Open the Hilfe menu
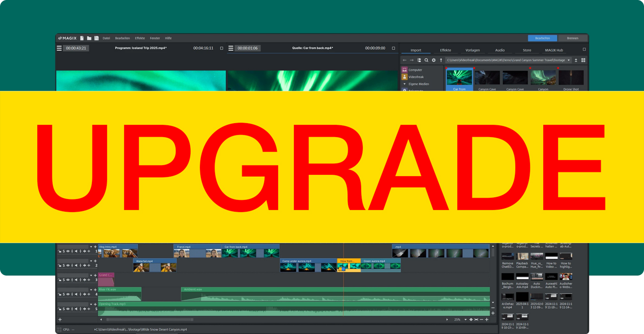 tap(168, 38)
